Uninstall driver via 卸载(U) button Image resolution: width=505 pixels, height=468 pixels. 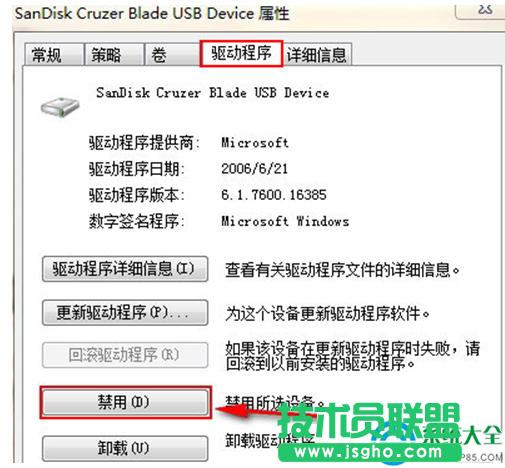point(125,448)
